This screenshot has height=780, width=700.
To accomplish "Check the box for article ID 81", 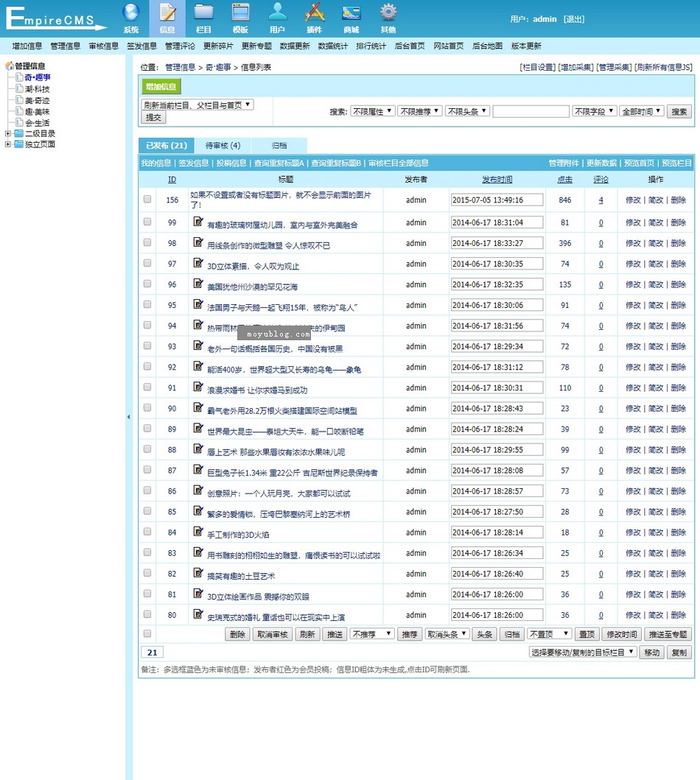I will [147, 594].
